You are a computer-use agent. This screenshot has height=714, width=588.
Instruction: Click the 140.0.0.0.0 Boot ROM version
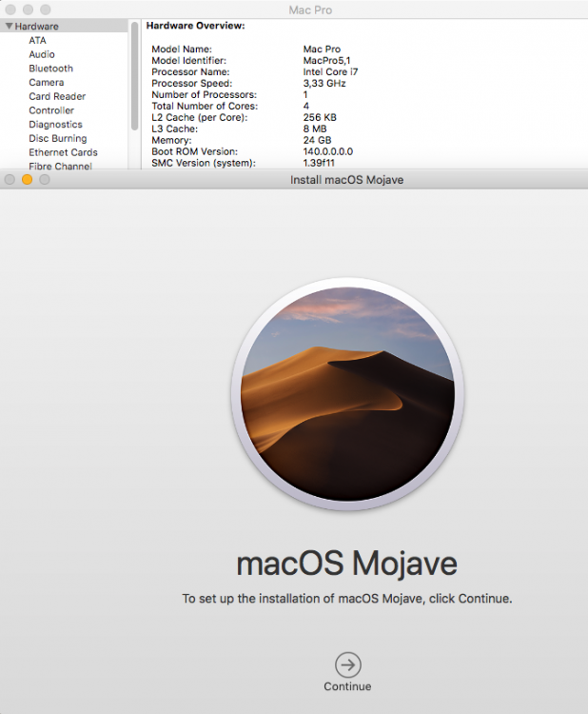tap(327, 151)
